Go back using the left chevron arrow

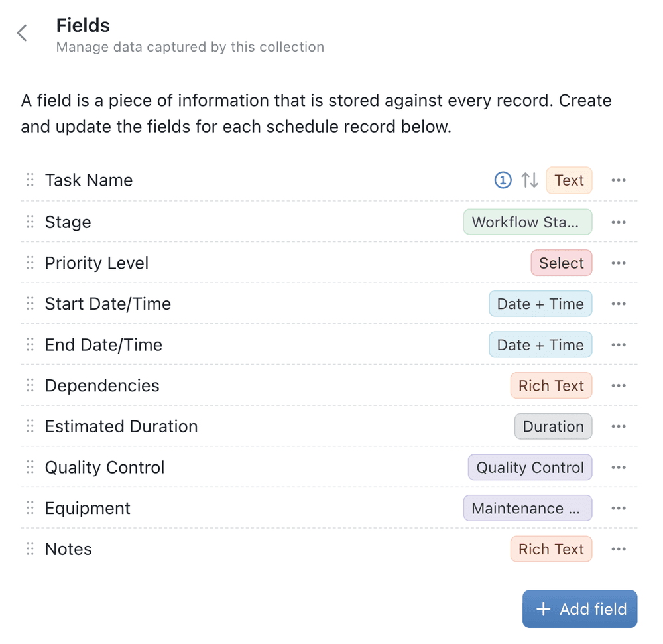coord(23,33)
